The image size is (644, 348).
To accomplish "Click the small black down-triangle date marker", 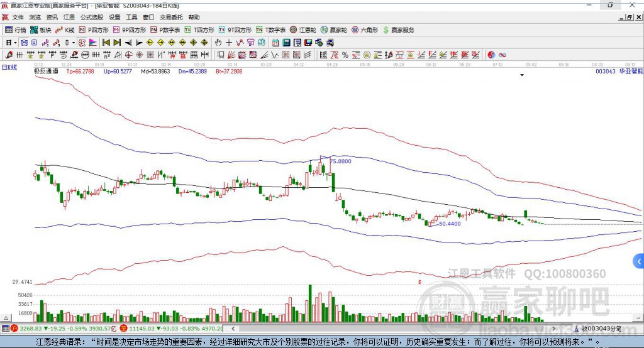I will click(522, 75).
